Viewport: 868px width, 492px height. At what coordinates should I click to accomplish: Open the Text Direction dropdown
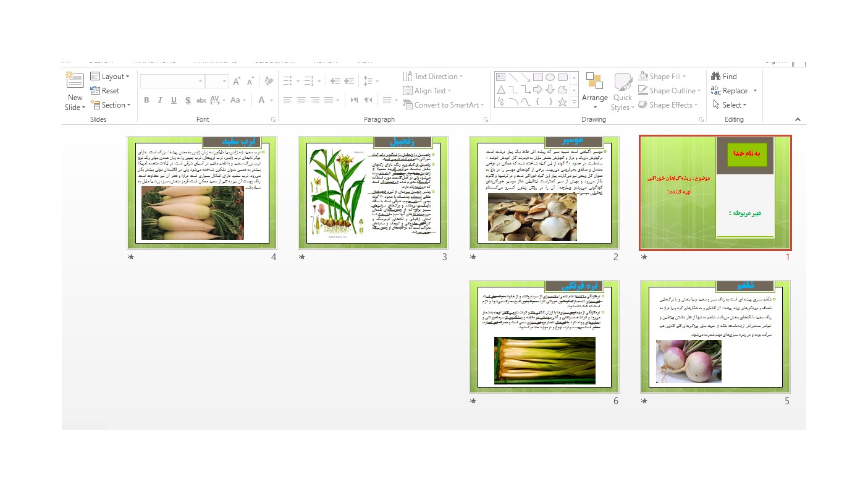click(x=432, y=77)
